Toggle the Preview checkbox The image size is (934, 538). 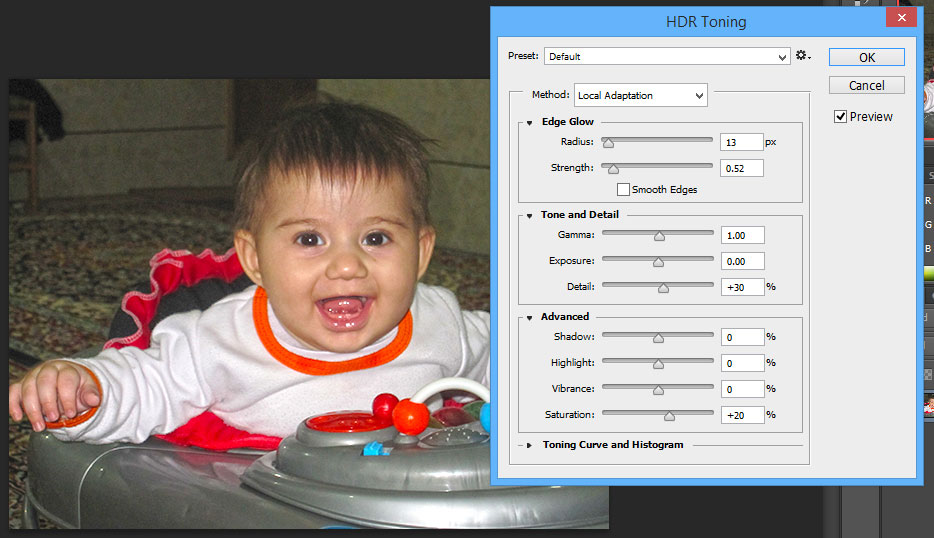tap(841, 117)
